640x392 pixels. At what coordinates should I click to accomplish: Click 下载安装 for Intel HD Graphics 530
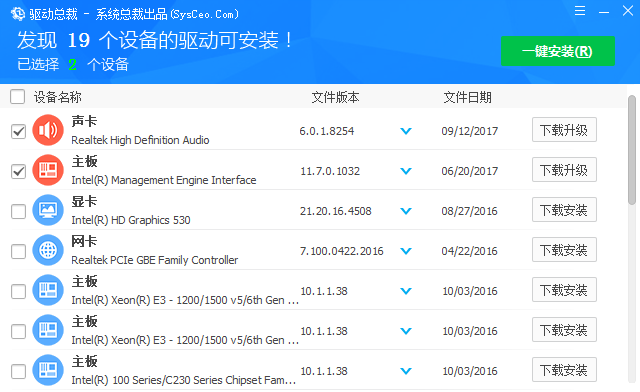pos(564,209)
